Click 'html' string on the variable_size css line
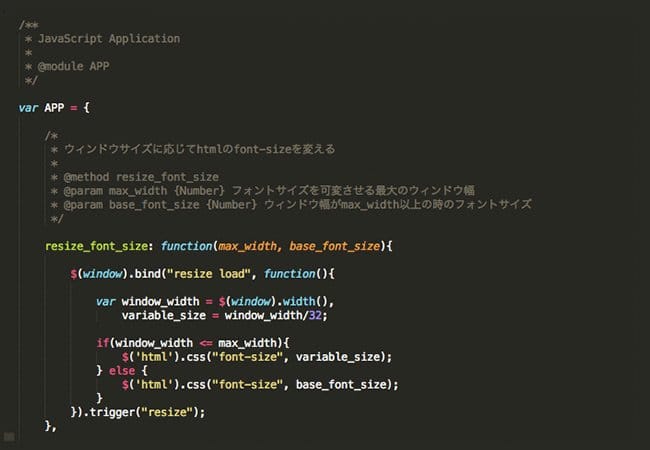This screenshot has height=450, width=650. 154,357
